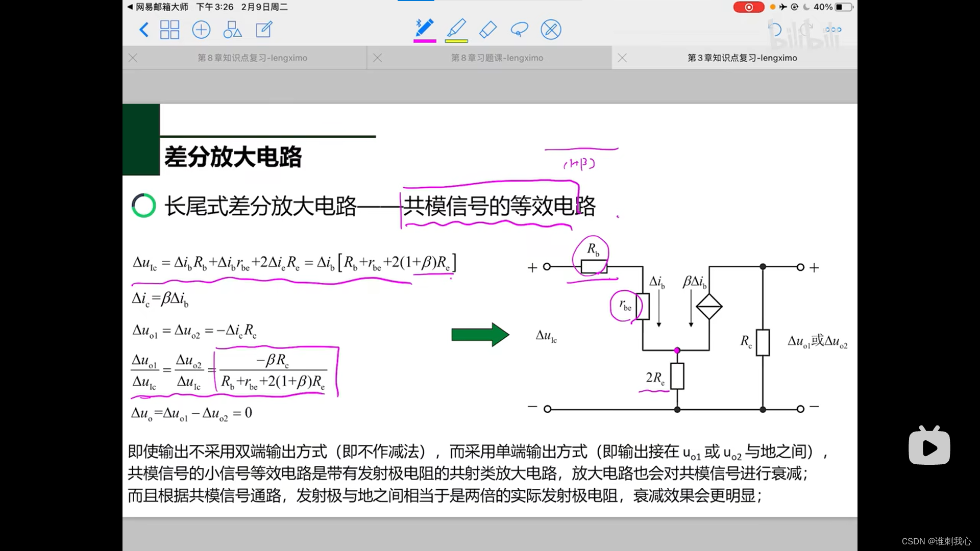Return to 网易邮箱大师 app
Image resolution: width=980 pixels, height=551 pixels.
158,7
